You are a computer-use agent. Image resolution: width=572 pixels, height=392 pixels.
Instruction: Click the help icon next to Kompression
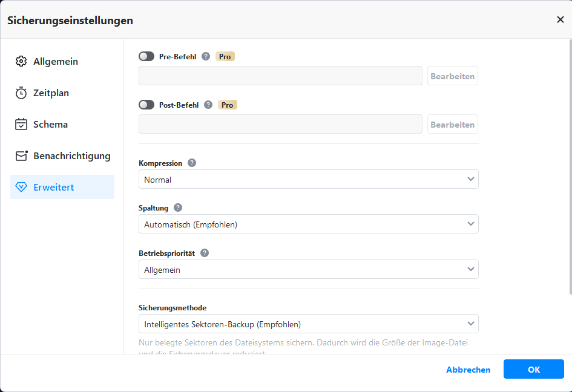pyautogui.click(x=192, y=163)
